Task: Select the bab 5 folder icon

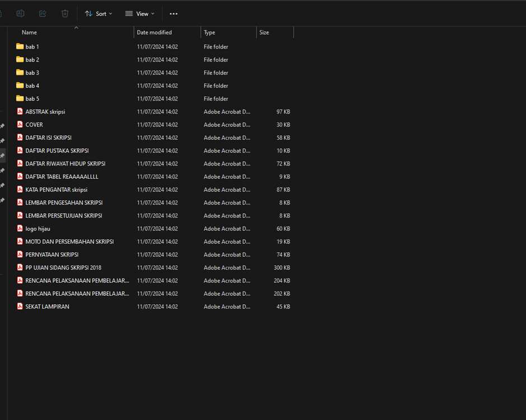Action: [x=20, y=98]
